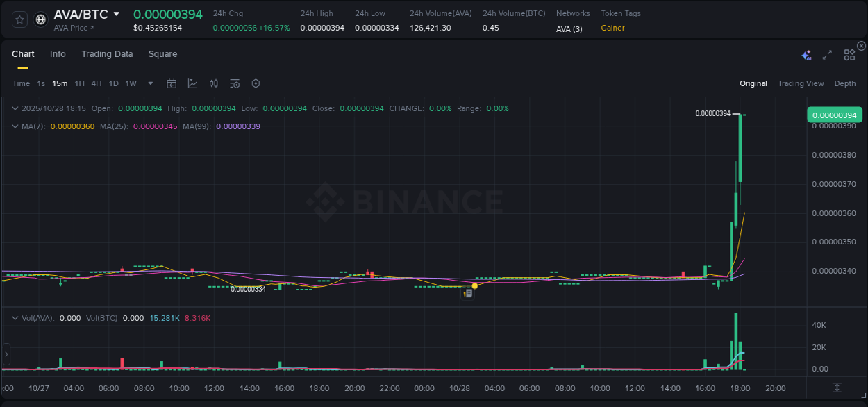Click the favorite star icon beside AVA/BTC
The width and height of the screenshot is (868, 407).
[19, 19]
